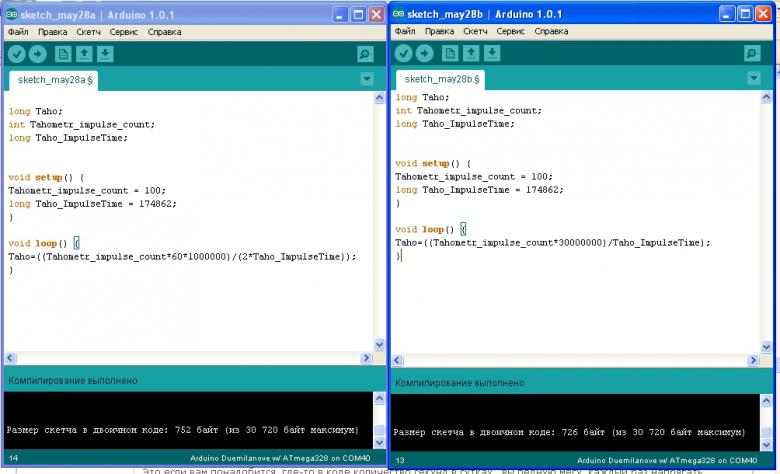This screenshot has width=780, height=474.
Task: Open sketch icon in sketch_may28a toolbar
Action: click(x=84, y=54)
